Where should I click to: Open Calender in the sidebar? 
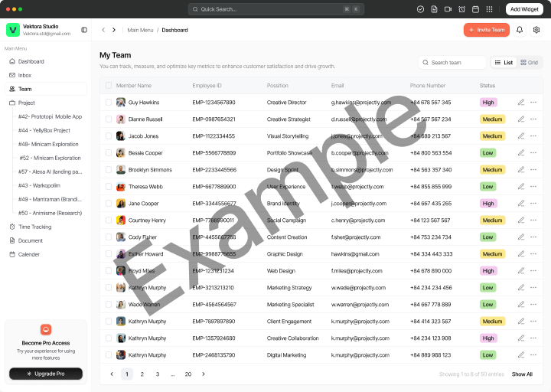pos(46,254)
